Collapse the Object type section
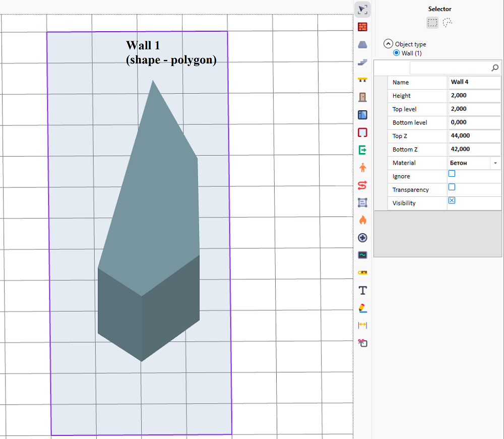 tap(388, 44)
